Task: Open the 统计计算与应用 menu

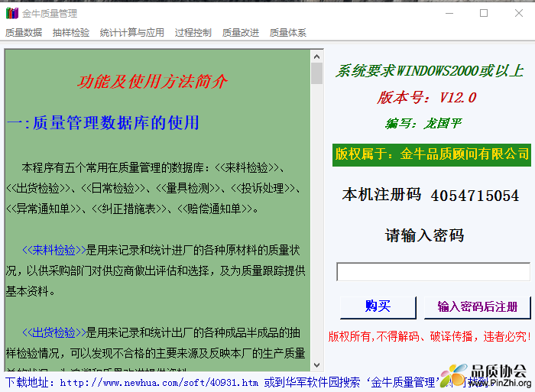Action: (131, 33)
